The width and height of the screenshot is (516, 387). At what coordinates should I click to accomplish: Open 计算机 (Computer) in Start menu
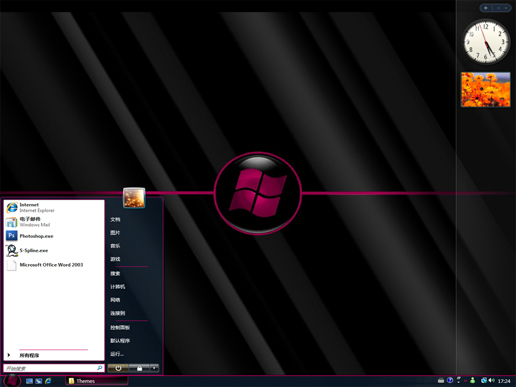pos(118,287)
